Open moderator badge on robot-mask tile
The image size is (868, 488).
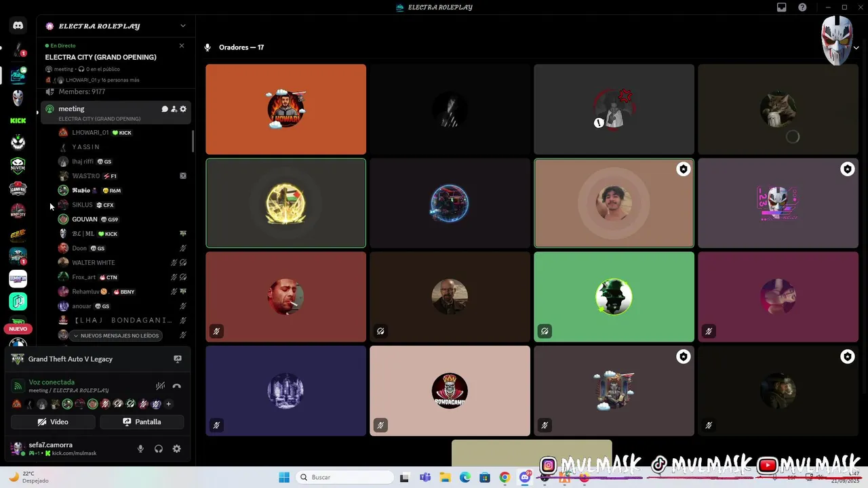[x=847, y=169]
